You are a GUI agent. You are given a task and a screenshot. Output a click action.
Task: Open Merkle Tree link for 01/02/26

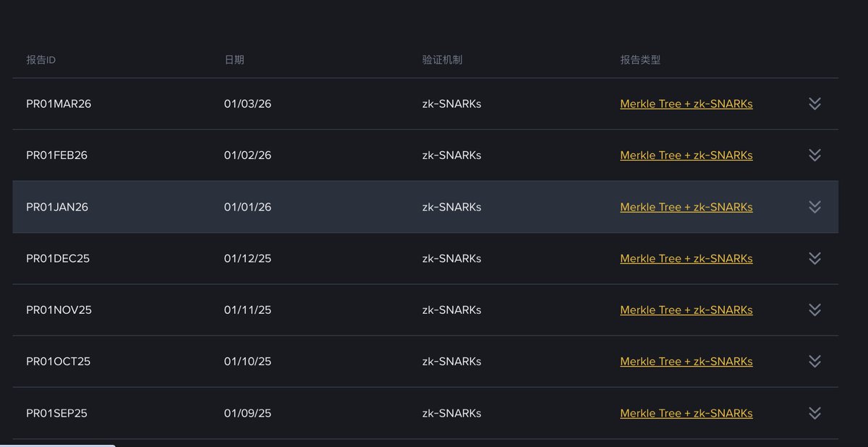[686, 155]
